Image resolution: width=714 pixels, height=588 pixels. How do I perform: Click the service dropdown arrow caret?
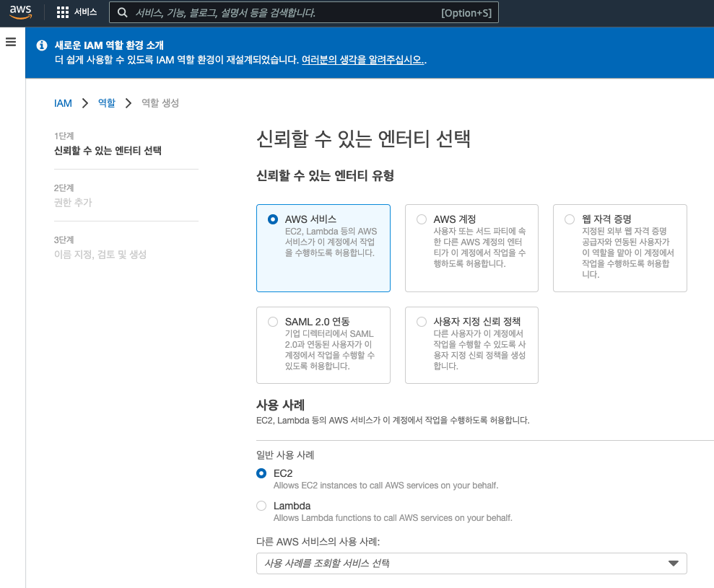pos(673,563)
